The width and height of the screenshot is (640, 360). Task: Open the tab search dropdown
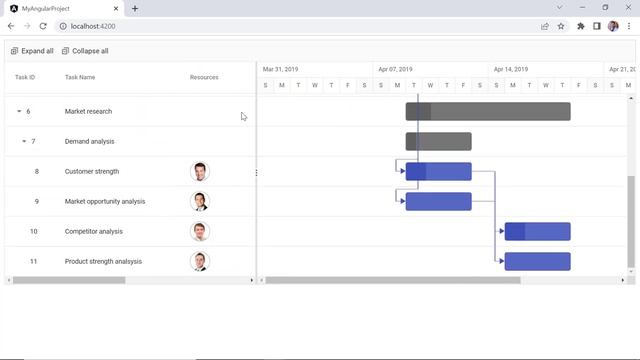[560, 7]
